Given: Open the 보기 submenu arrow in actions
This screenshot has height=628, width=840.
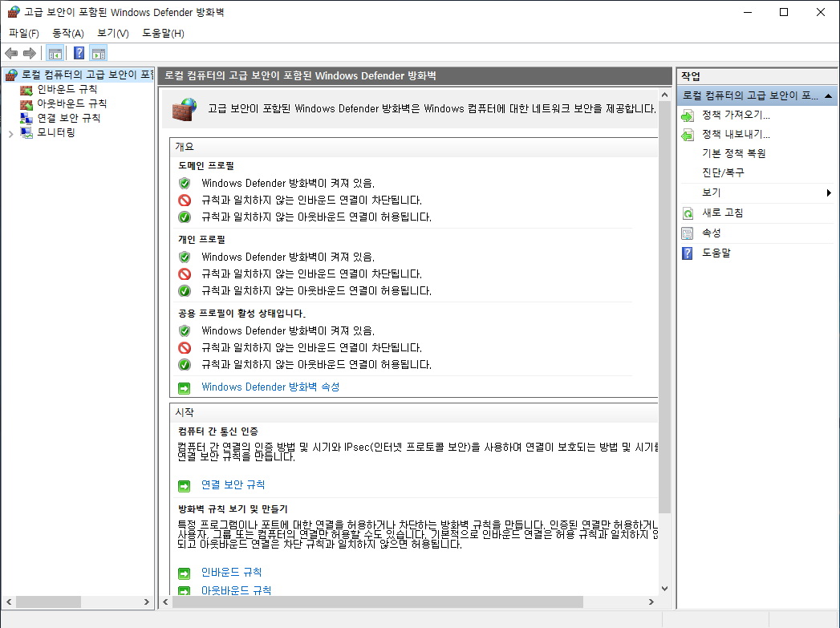Looking at the screenshot, I should point(829,192).
